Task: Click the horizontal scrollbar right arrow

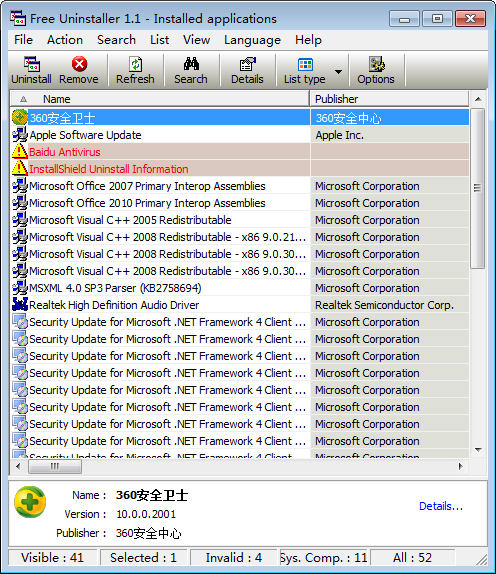Action: coord(460,466)
